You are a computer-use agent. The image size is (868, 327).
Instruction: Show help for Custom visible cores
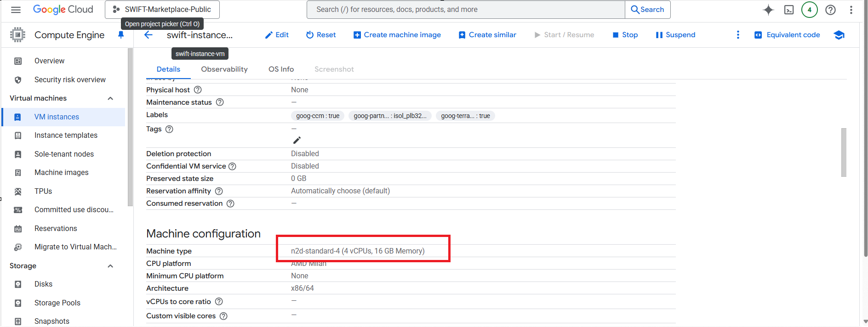click(223, 316)
